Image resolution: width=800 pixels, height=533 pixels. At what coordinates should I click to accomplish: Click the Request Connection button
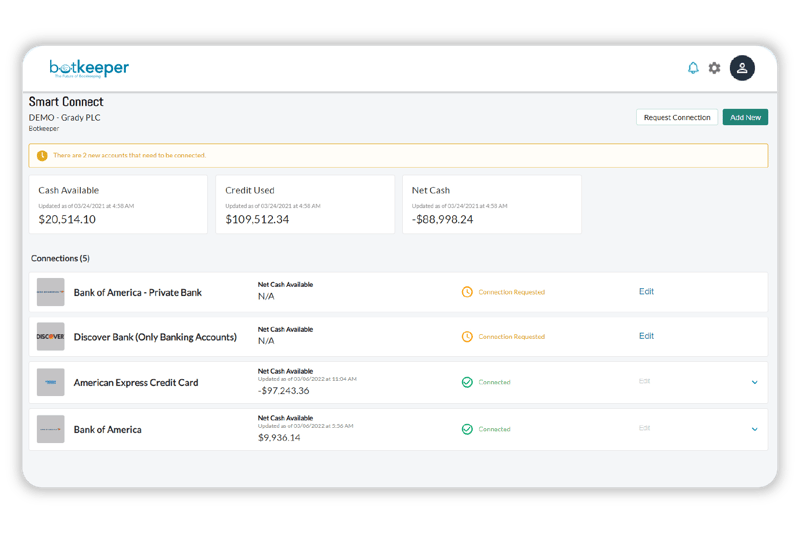[x=677, y=117]
